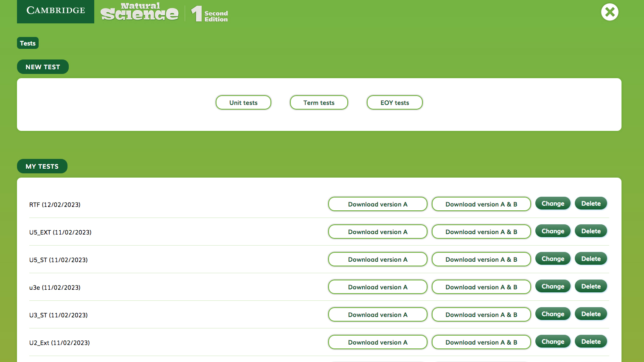This screenshot has width=644, height=362.
Task: Choose EOY tests
Action: coord(395,102)
